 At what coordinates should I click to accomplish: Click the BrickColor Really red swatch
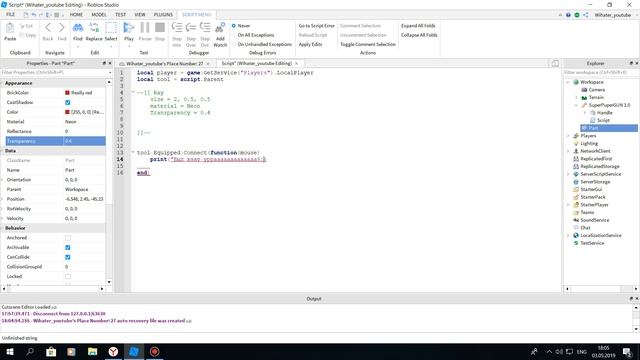[x=67, y=93]
